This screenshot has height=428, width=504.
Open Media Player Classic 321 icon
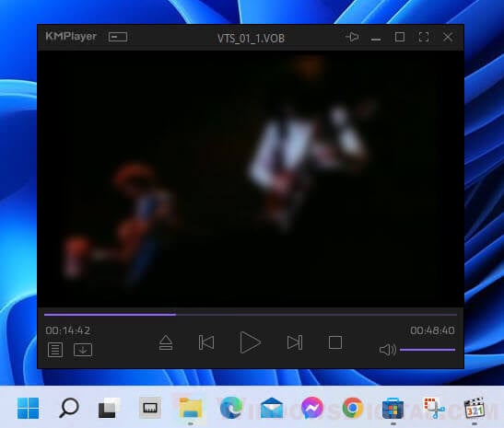click(475, 408)
